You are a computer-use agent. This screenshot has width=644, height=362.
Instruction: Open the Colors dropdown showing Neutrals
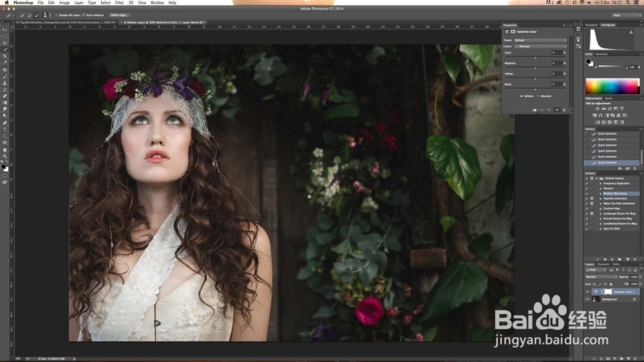pyautogui.click(x=540, y=46)
